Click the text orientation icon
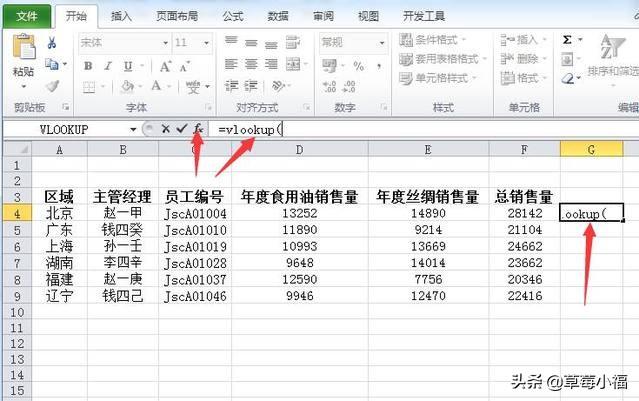Viewport: 639px width, 401px height. (x=278, y=86)
